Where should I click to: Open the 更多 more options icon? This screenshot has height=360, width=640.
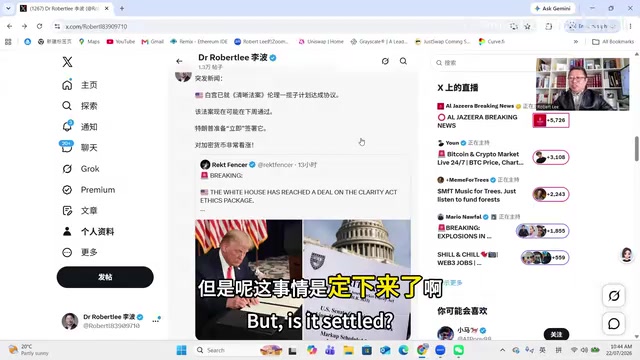[67, 252]
